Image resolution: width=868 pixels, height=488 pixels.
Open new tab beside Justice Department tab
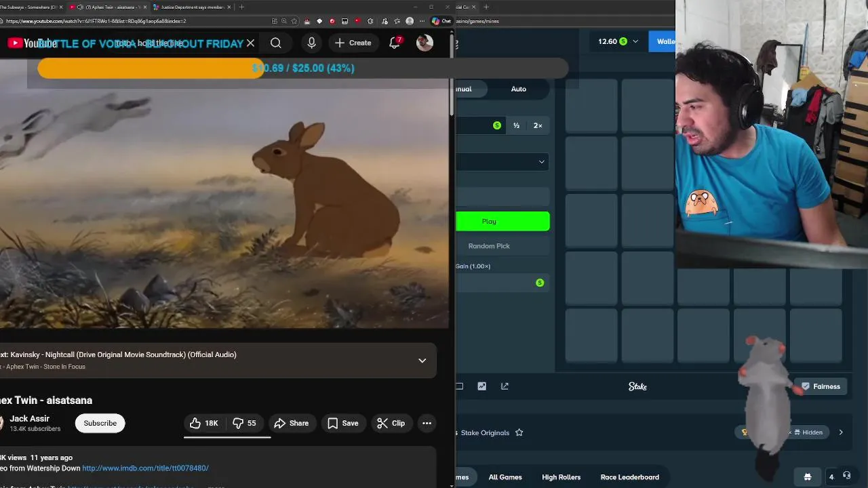tap(242, 7)
